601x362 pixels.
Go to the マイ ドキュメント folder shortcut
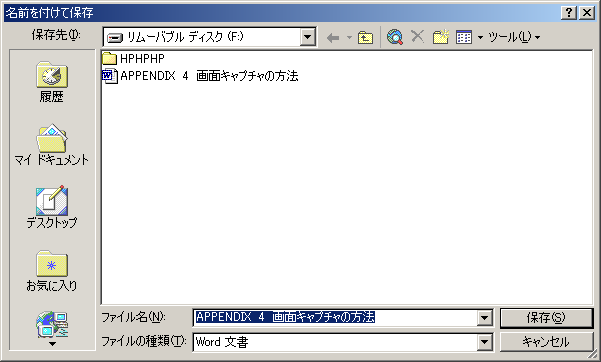(x=52, y=145)
